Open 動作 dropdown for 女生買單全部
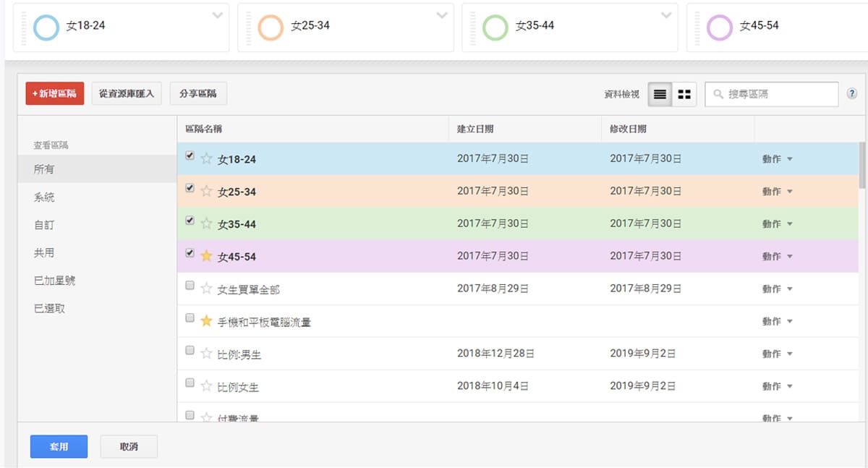The height and width of the screenshot is (468, 868). coord(777,289)
